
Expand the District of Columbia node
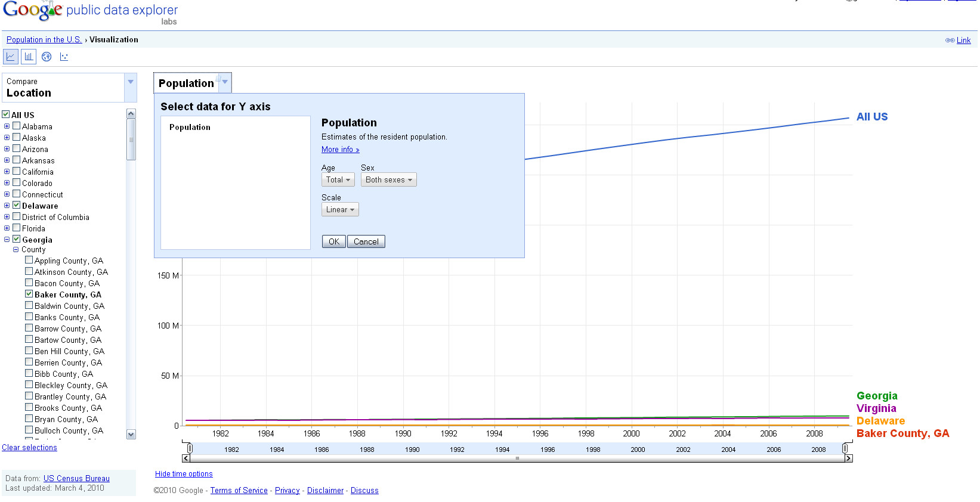7,217
